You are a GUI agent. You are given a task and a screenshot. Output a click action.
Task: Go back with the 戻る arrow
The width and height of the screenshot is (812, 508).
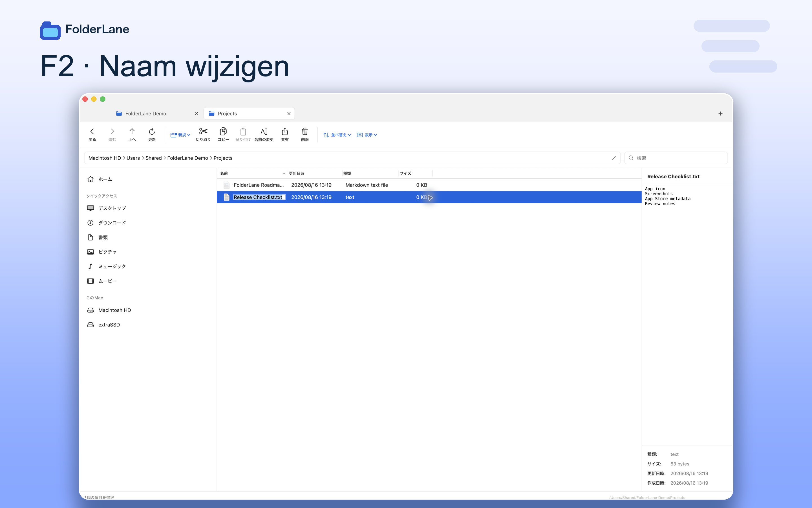pos(92,134)
